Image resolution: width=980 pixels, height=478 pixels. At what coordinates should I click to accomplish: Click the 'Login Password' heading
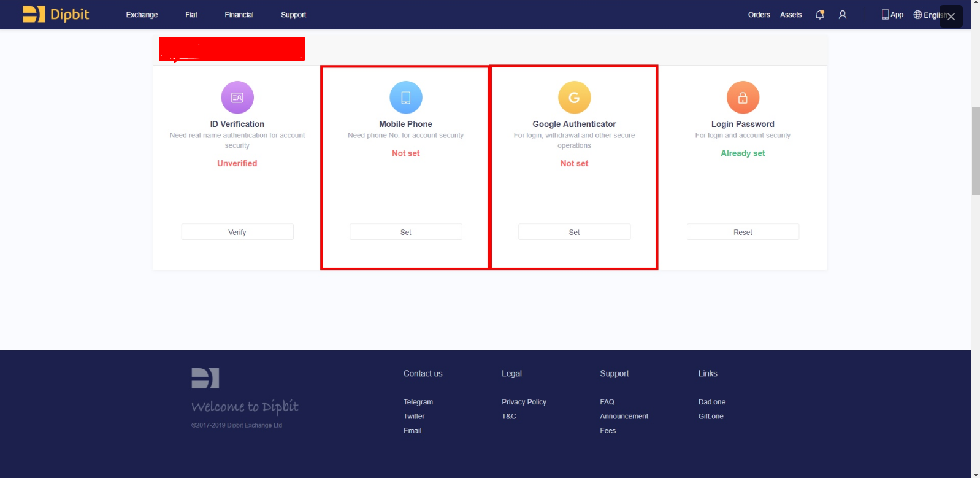click(x=743, y=124)
